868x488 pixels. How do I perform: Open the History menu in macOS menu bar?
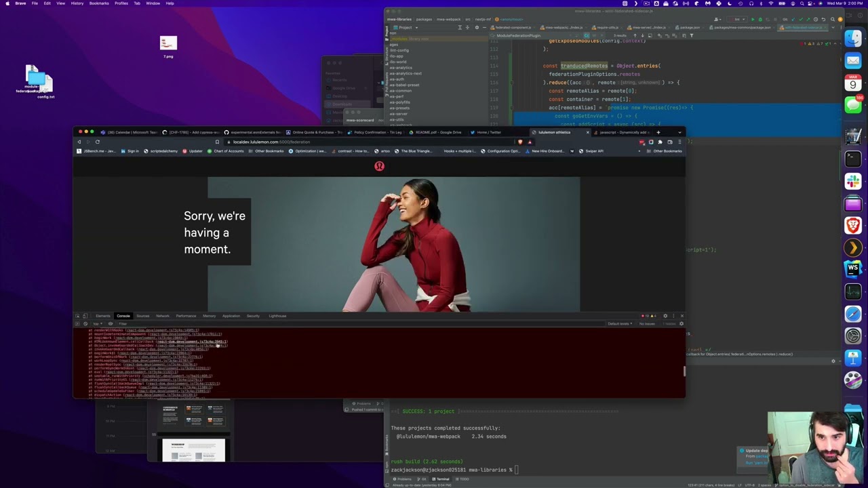(x=77, y=3)
